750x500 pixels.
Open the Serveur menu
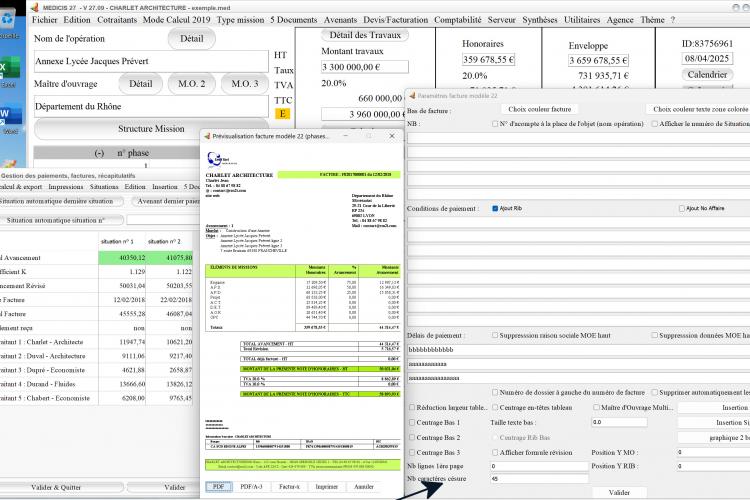[501, 20]
